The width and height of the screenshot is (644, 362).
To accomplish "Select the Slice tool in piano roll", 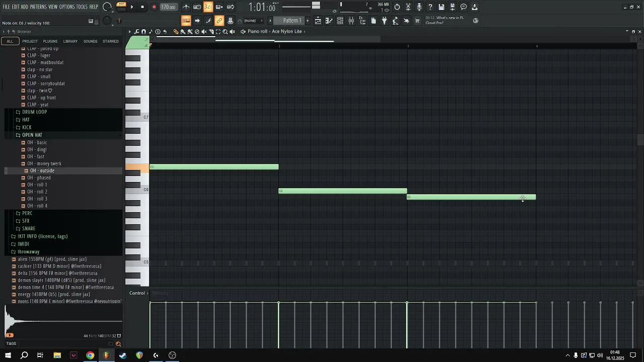I will coord(211,32).
